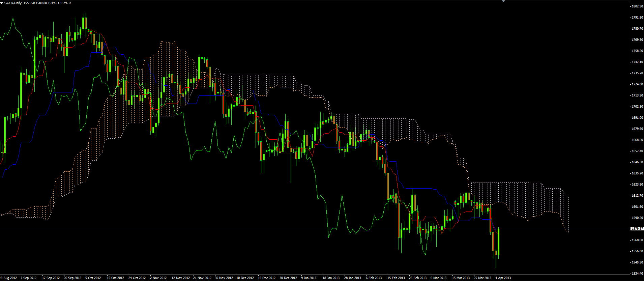
Task: Click the triangle icon beside GOLD,Daily
Action: click(x=2, y=3)
